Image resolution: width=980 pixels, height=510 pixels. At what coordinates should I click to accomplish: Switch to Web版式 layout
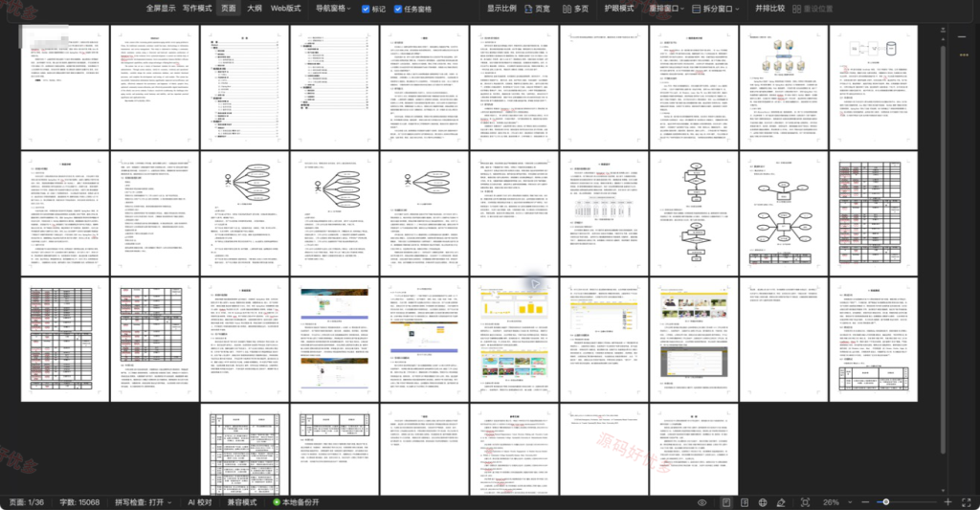coord(285,8)
